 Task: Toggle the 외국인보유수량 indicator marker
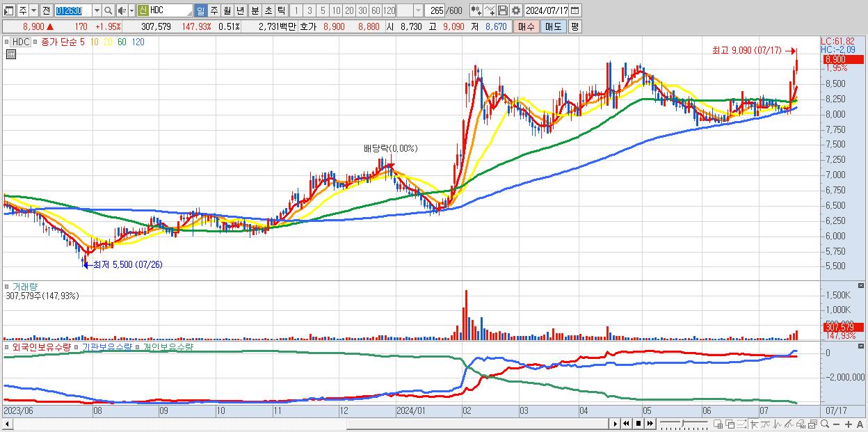pyautogui.click(x=8, y=346)
